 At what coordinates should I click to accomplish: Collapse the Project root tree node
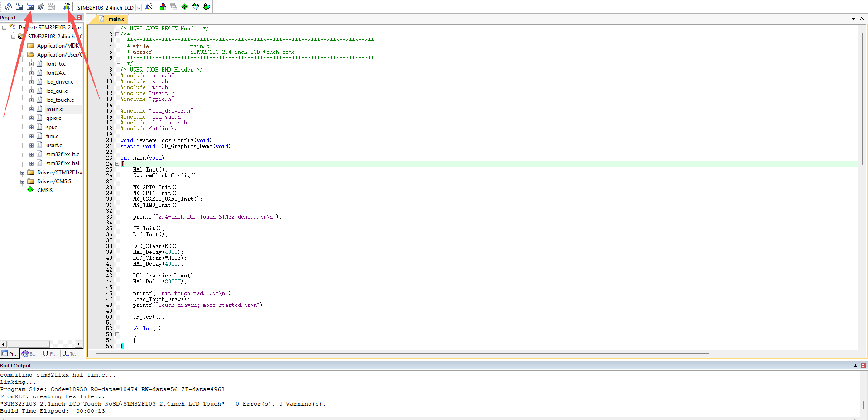pos(4,28)
